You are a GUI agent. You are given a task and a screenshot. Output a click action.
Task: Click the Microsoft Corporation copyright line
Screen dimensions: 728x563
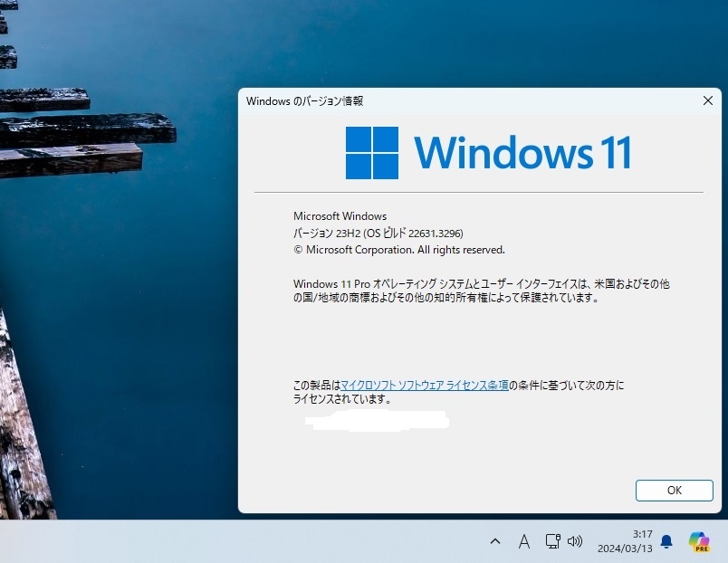pos(399,250)
